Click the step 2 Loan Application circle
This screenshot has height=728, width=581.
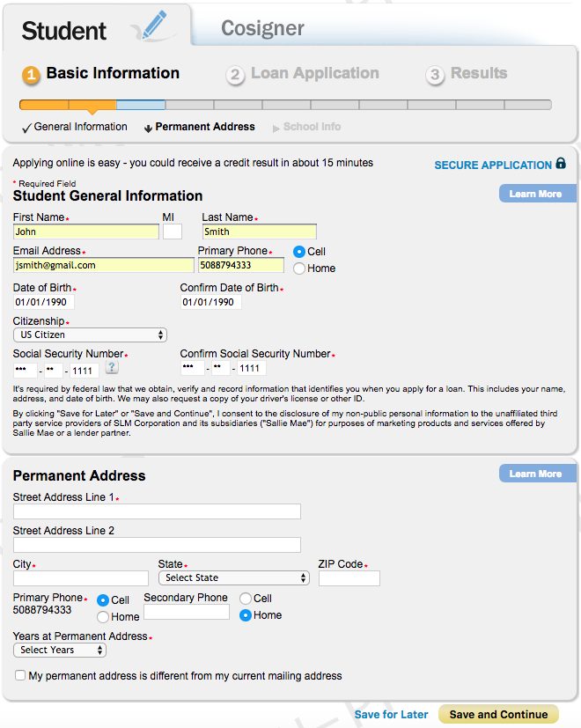[x=235, y=75]
